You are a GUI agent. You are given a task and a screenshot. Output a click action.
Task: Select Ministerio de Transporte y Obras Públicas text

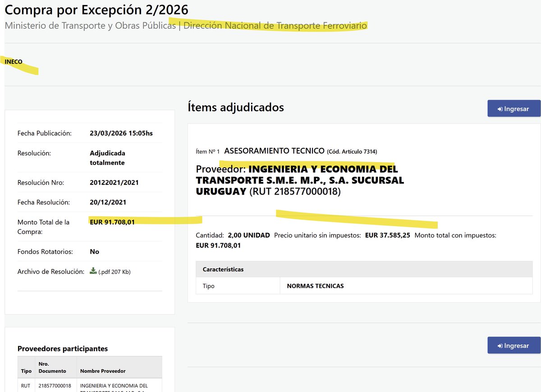[90, 26]
